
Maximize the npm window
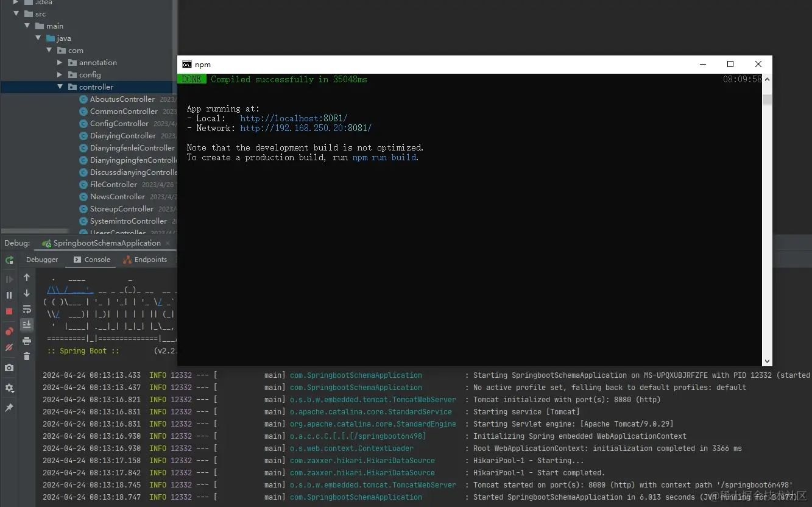pos(730,64)
